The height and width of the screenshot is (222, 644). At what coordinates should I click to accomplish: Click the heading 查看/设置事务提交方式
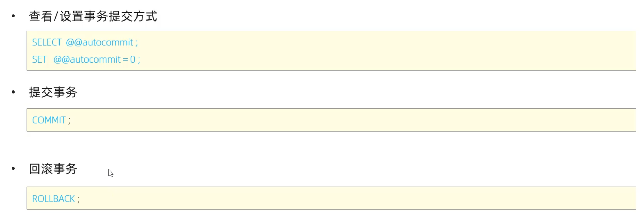(93, 16)
